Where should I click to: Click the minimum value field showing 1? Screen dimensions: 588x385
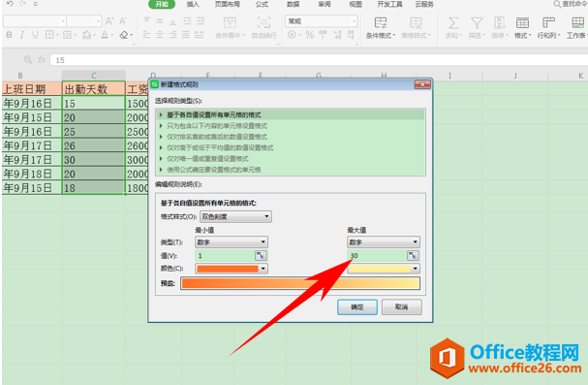[225, 256]
